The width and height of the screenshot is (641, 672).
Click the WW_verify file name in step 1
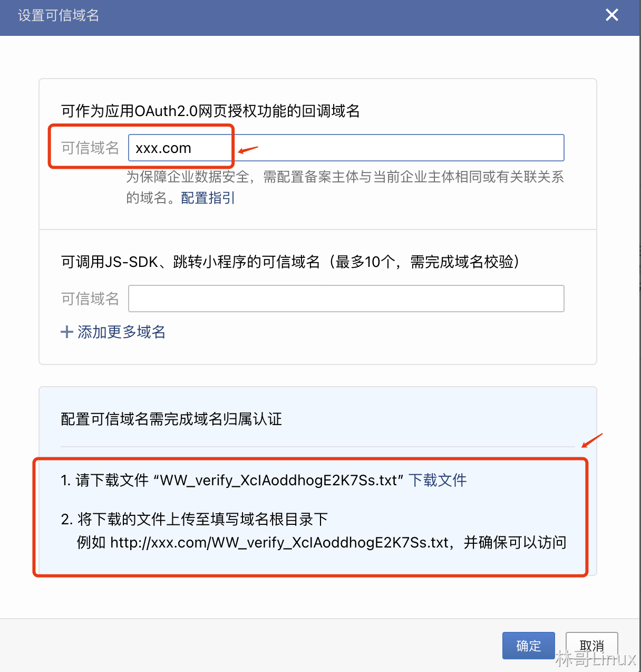[x=278, y=480]
